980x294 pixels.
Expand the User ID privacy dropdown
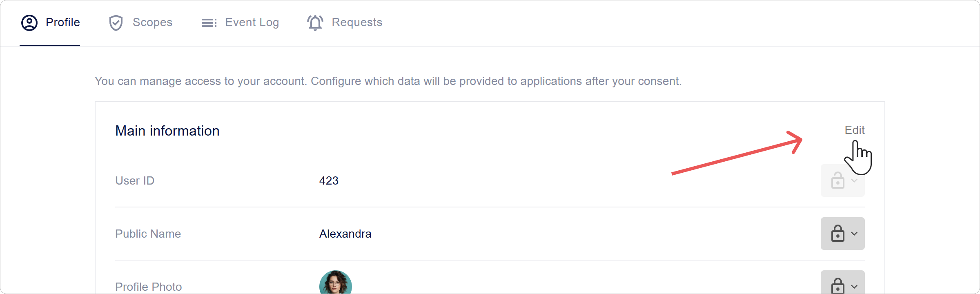coord(853,180)
